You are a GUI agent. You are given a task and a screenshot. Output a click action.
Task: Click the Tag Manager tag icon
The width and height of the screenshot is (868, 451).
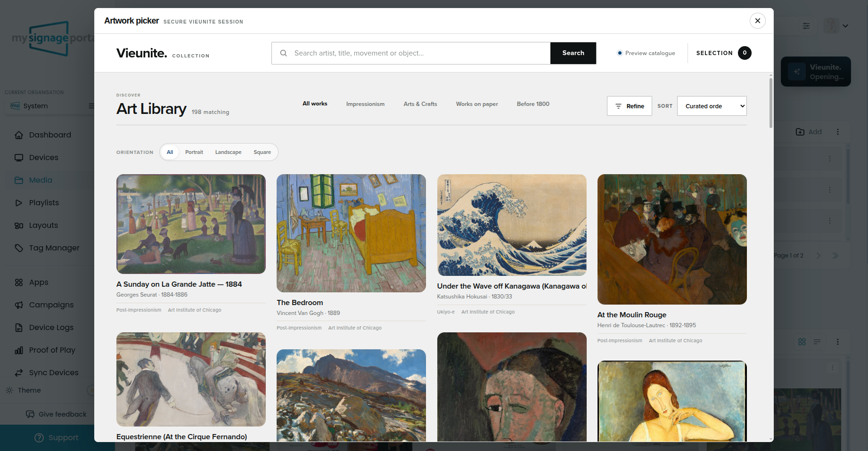tap(19, 248)
